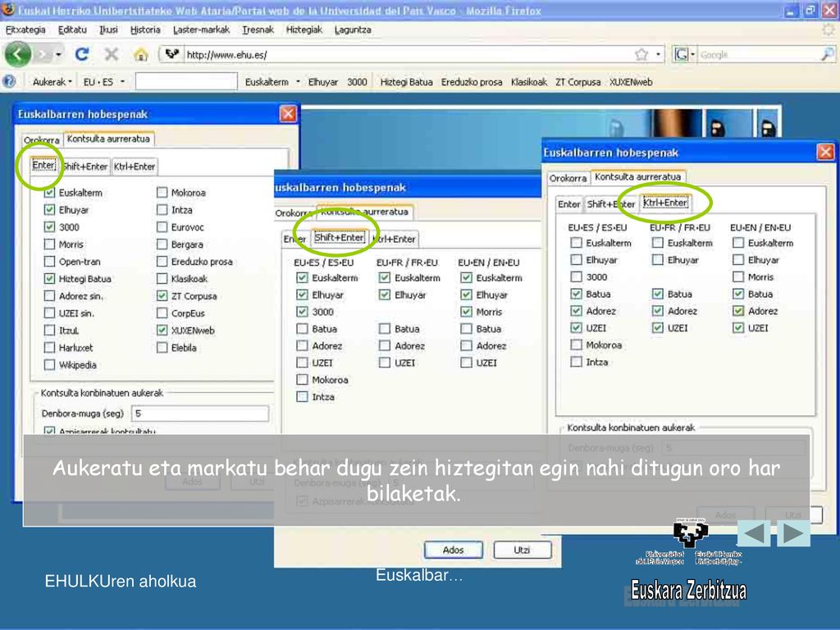Switch to Orokorra tab in right dialog
This screenshot has width=840, height=630.
click(x=568, y=178)
